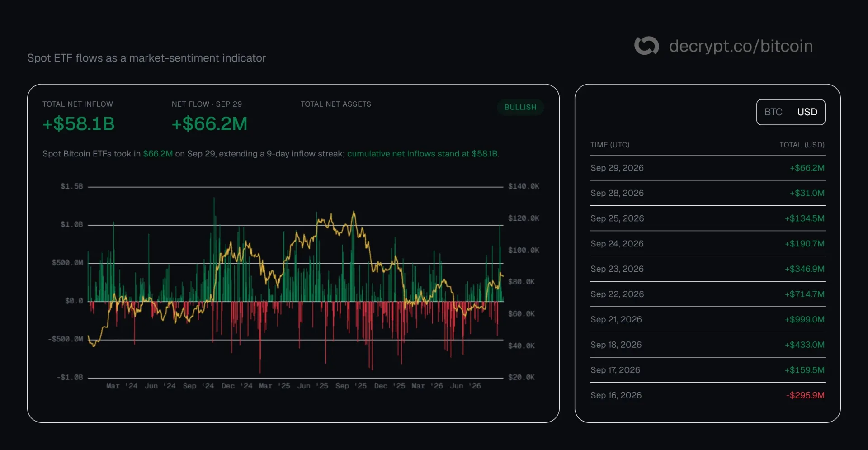Click the $0.0 baseline axis label
Image resolution: width=868 pixels, height=450 pixels.
click(x=74, y=301)
